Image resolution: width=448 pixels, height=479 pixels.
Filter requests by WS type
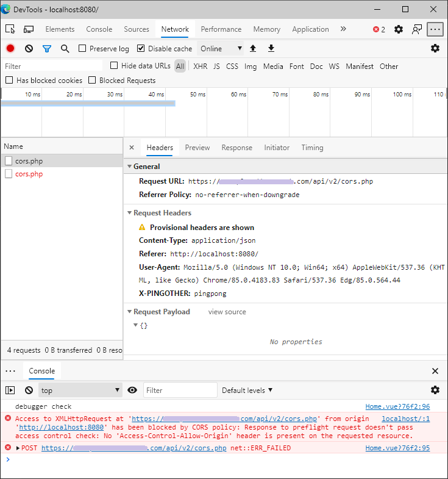334,67
